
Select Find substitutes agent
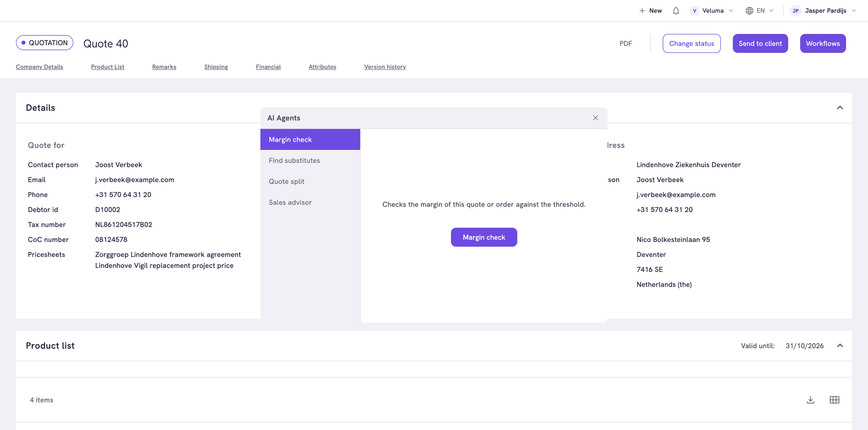tap(310, 161)
